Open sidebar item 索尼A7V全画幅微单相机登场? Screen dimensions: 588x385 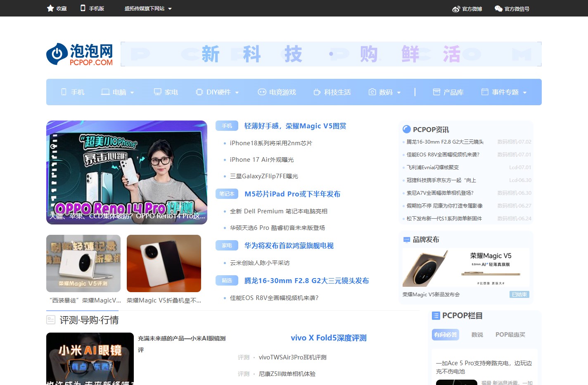[440, 193]
